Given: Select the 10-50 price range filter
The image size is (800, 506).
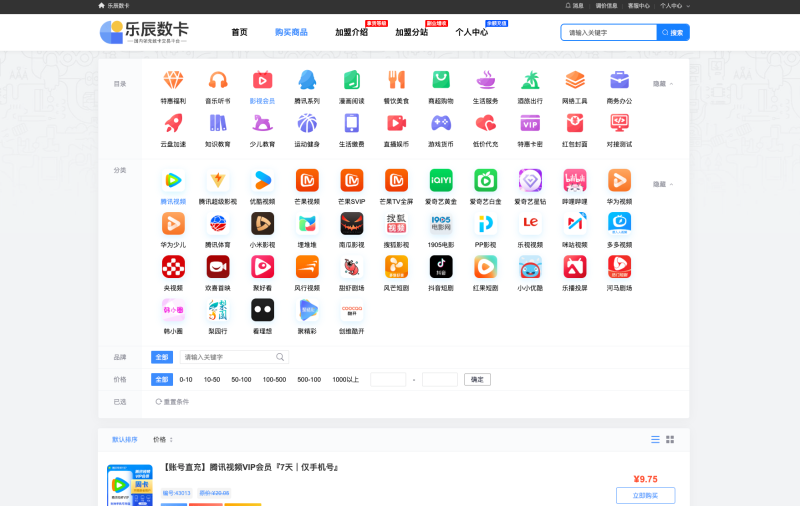Looking at the screenshot, I should click(212, 380).
